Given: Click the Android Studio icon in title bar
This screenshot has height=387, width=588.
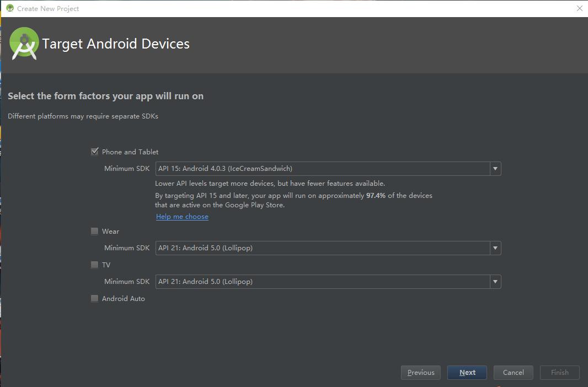Looking at the screenshot, I should pyautogui.click(x=9, y=8).
